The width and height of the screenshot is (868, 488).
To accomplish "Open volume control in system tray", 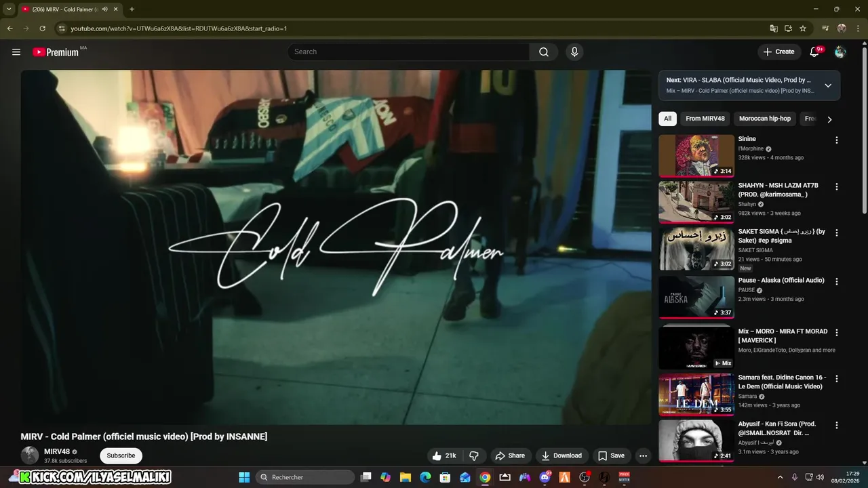I will (x=820, y=477).
